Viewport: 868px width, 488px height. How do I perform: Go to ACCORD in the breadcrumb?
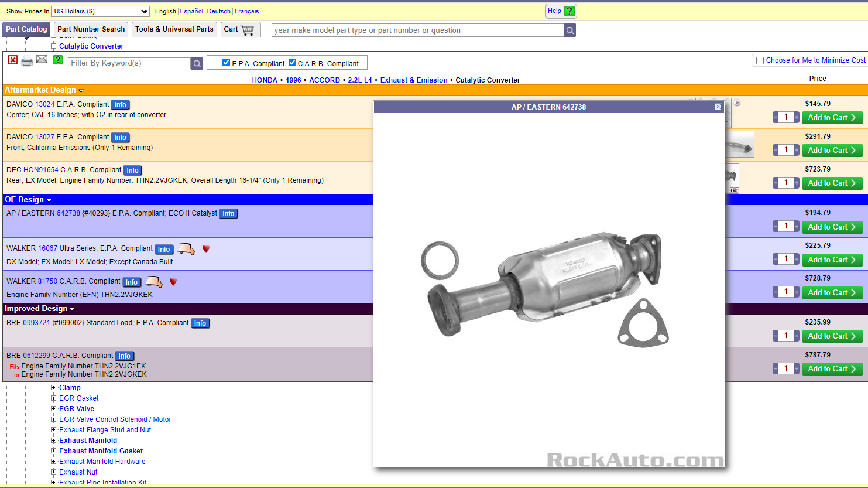[325, 80]
